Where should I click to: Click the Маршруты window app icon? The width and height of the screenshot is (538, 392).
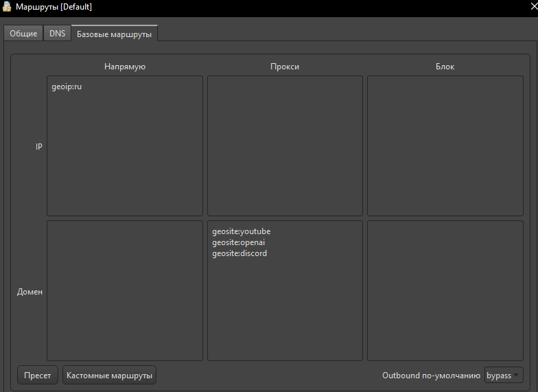point(7,7)
